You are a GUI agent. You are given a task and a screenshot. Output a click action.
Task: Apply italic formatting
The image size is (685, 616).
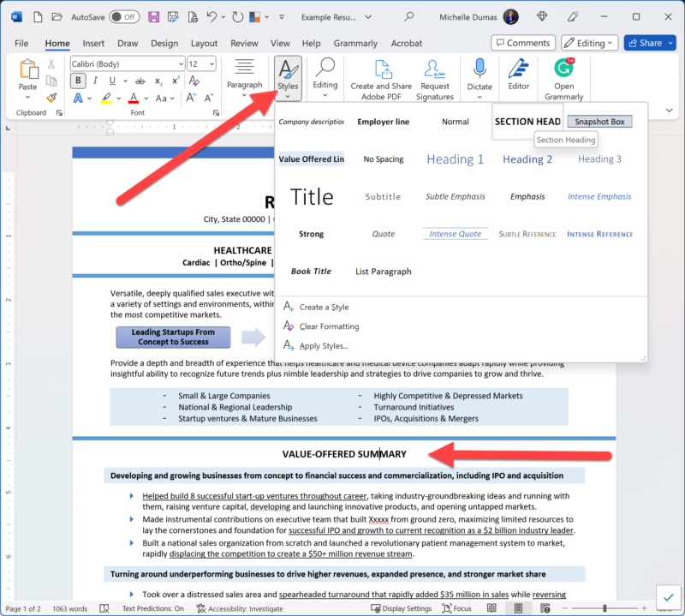pyautogui.click(x=95, y=81)
